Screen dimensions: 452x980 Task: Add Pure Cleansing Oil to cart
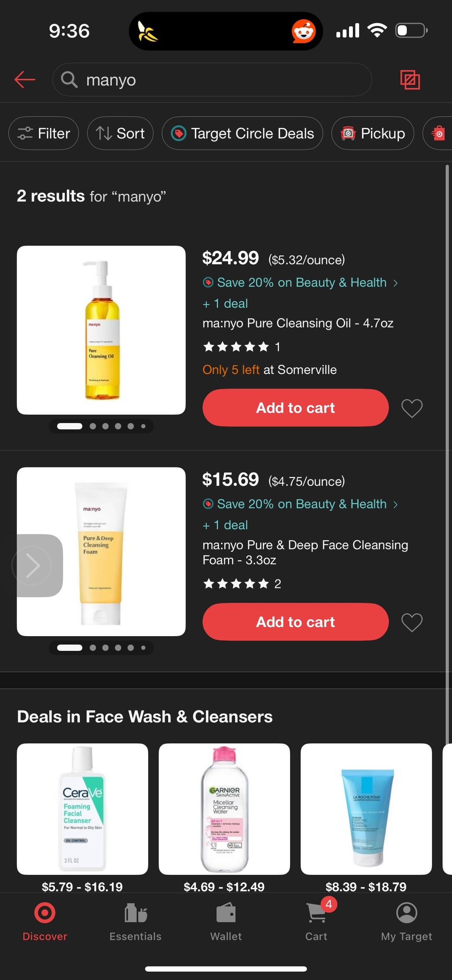295,407
